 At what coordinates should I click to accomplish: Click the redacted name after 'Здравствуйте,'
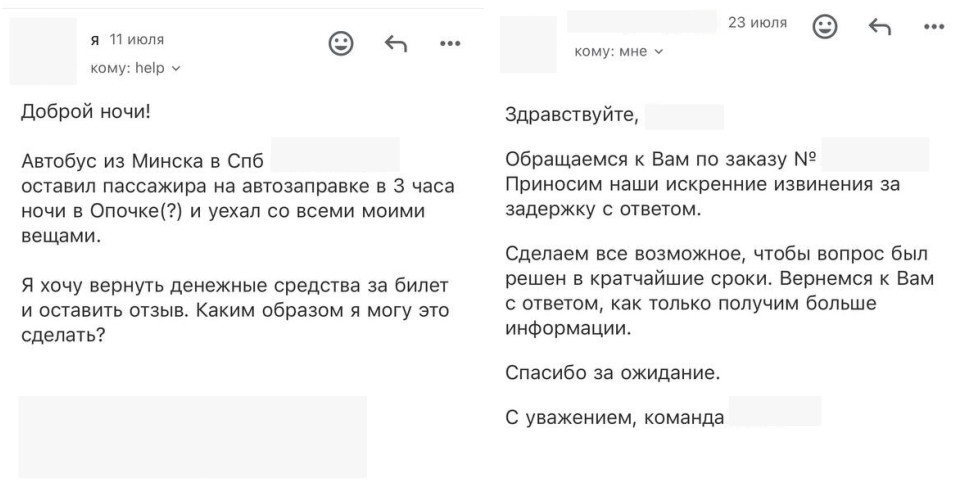click(684, 117)
